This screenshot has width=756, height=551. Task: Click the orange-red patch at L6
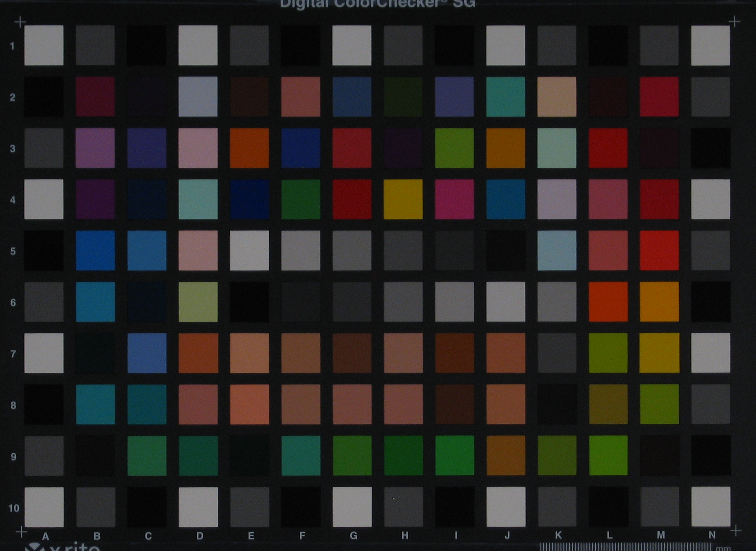[x=608, y=301]
